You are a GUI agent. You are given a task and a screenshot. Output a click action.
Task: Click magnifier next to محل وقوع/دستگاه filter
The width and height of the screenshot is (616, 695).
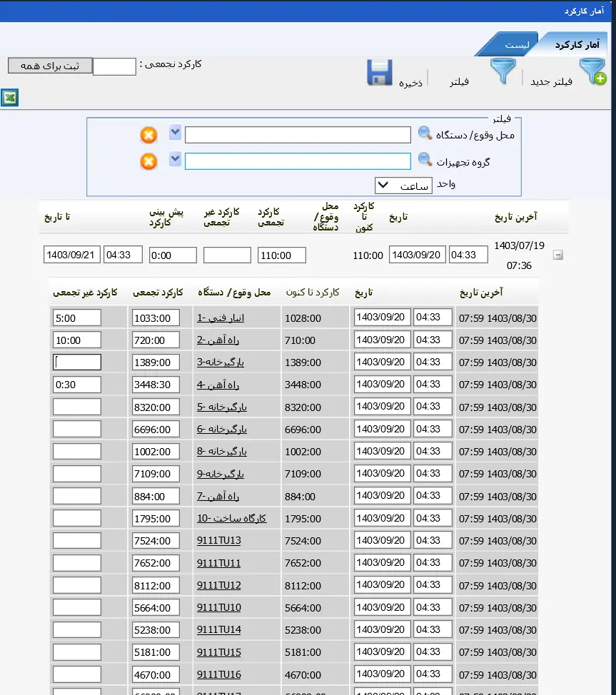tap(425, 133)
